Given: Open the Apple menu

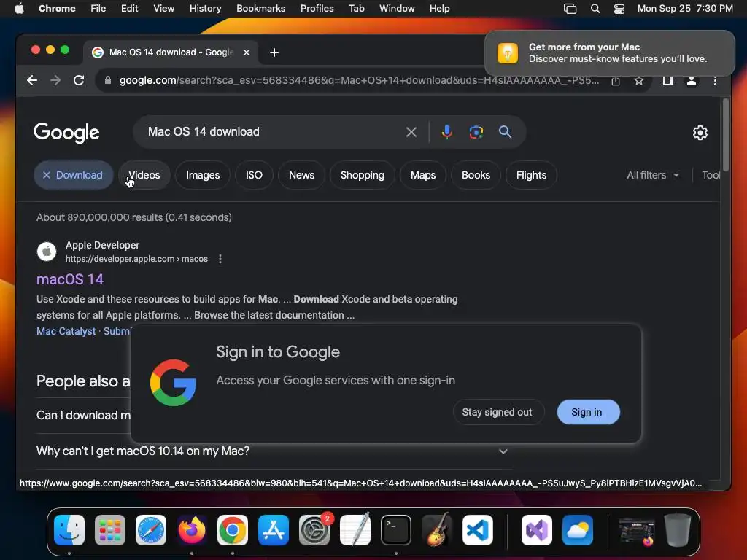Looking at the screenshot, I should pyautogui.click(x=19, y=9).
